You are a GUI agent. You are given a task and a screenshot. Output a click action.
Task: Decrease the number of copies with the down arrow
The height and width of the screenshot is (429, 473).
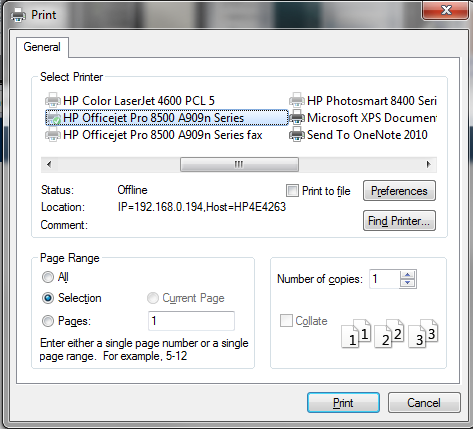click(407, 283)
